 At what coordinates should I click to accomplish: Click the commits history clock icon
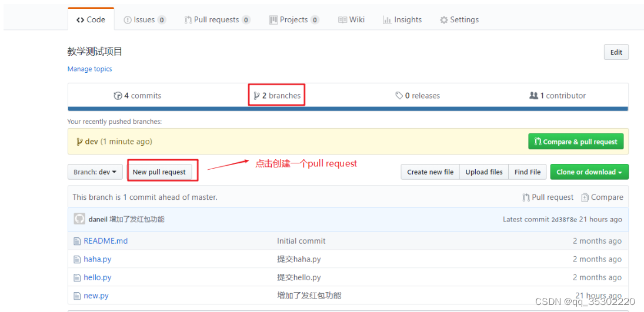point(118,96)
